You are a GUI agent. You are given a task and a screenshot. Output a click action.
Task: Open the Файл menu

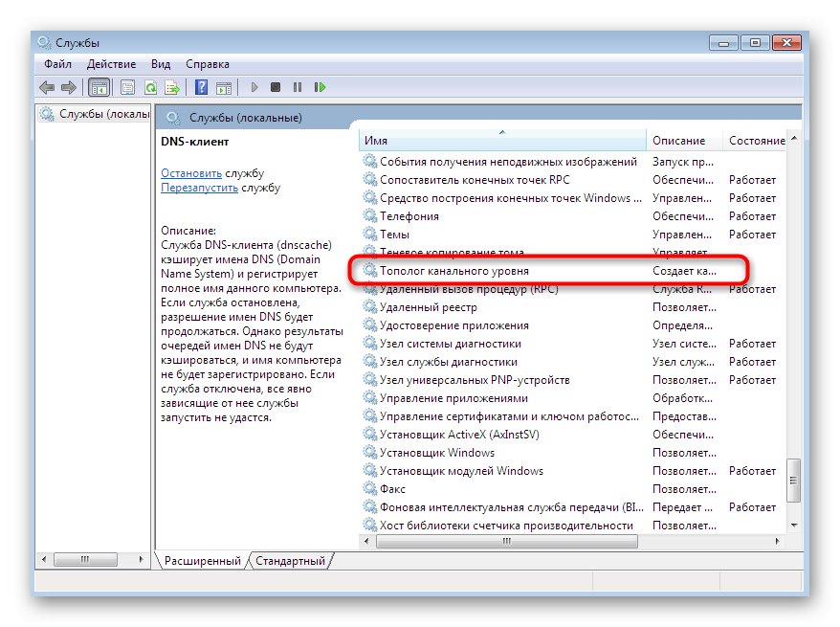pyautogui.click(x=57, y=64)
